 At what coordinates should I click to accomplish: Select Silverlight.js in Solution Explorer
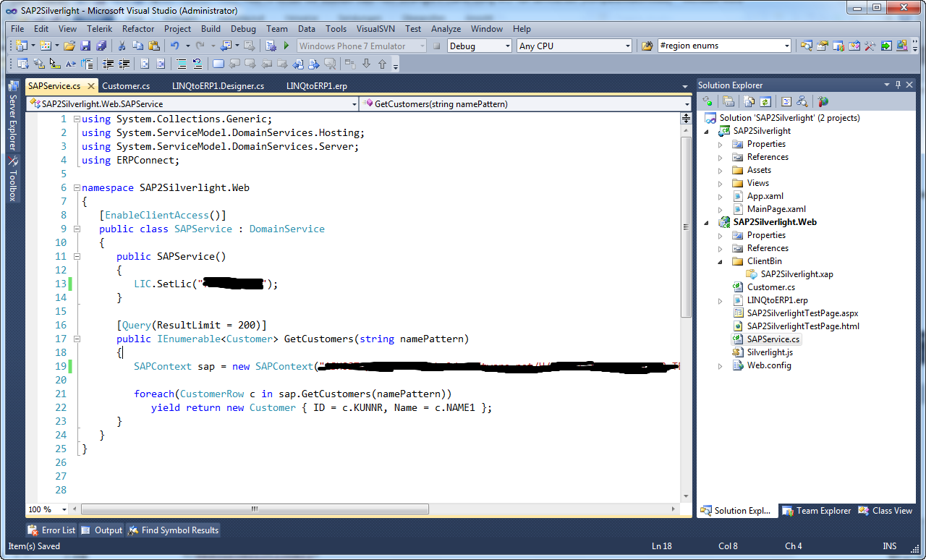770,352
